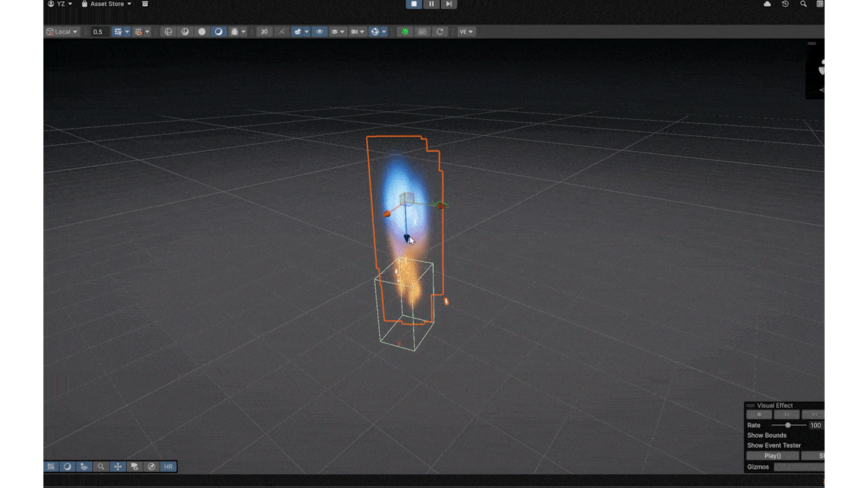868x488 pixels.
Task: Click the Show Bounds label
Action: coord(767,435)
